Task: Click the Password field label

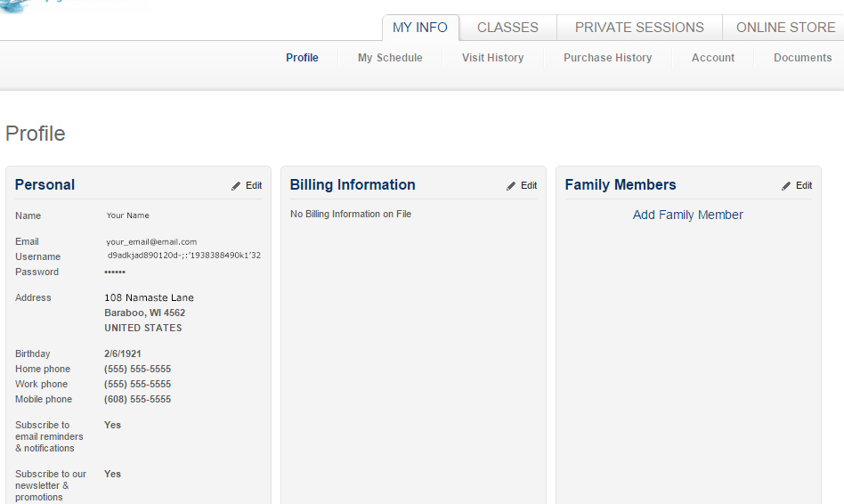Action: point(37,272)
